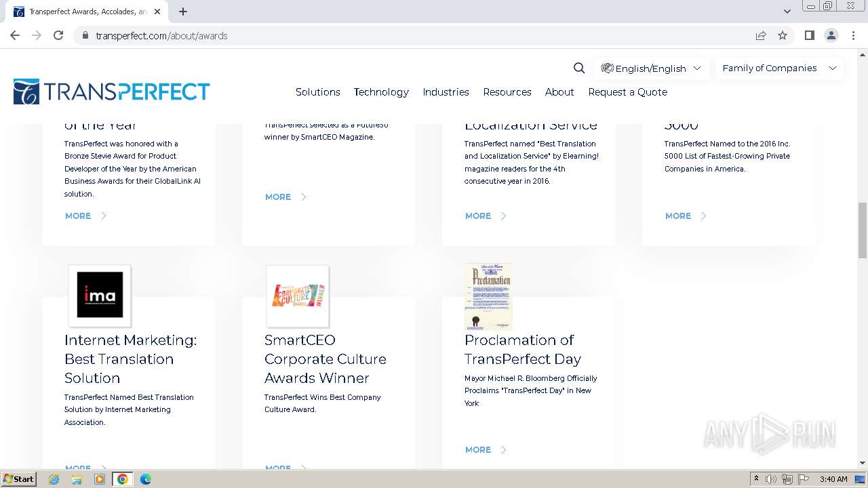Click the globe icon by English/English
This screenshot has width=868, height=488.
[608, 68]
